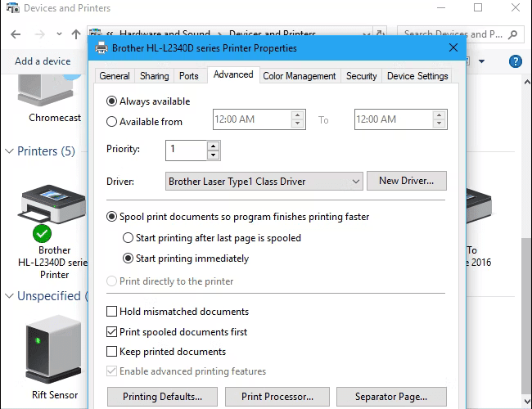Increase the Available from start time

tap(298, 115)
